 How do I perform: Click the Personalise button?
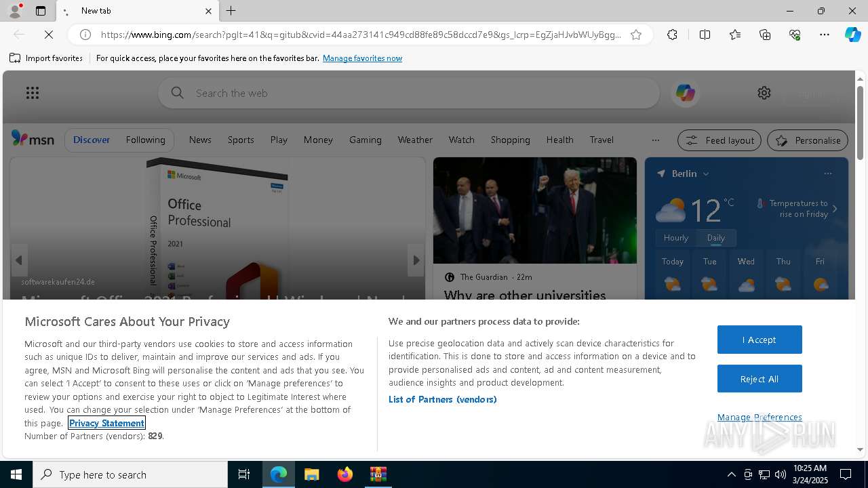pyautogui.click(x=808, y=140)
